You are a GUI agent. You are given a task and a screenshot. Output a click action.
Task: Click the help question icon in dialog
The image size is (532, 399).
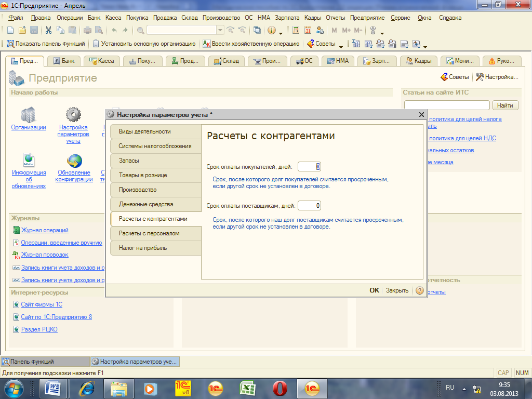click(420, 290)
